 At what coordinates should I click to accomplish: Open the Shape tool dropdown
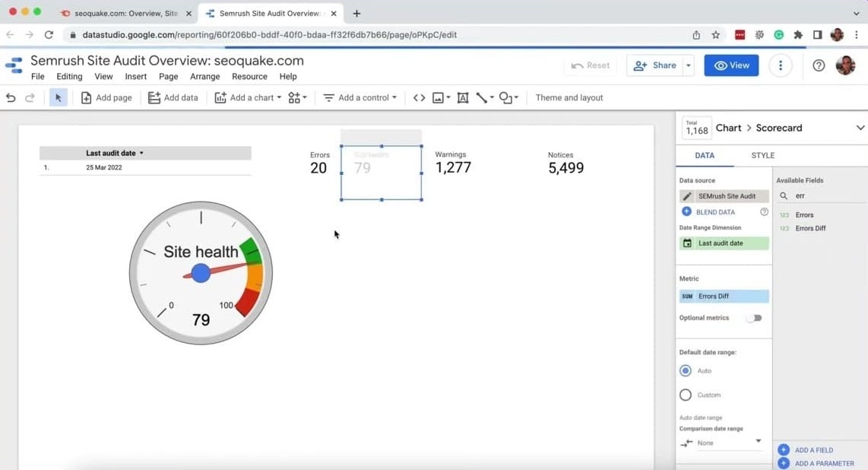pos(508,98)
